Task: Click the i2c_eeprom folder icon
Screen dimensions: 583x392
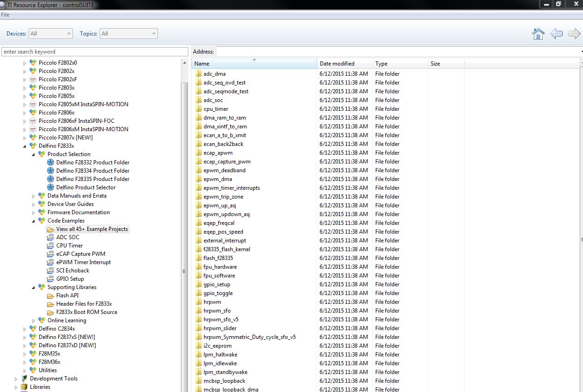Action: click(199, 346)
